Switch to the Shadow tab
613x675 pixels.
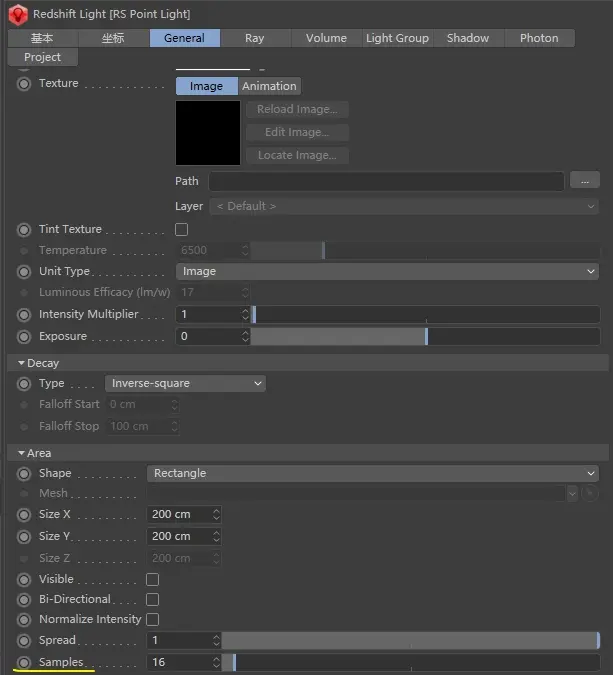click(x=468, y=38)
